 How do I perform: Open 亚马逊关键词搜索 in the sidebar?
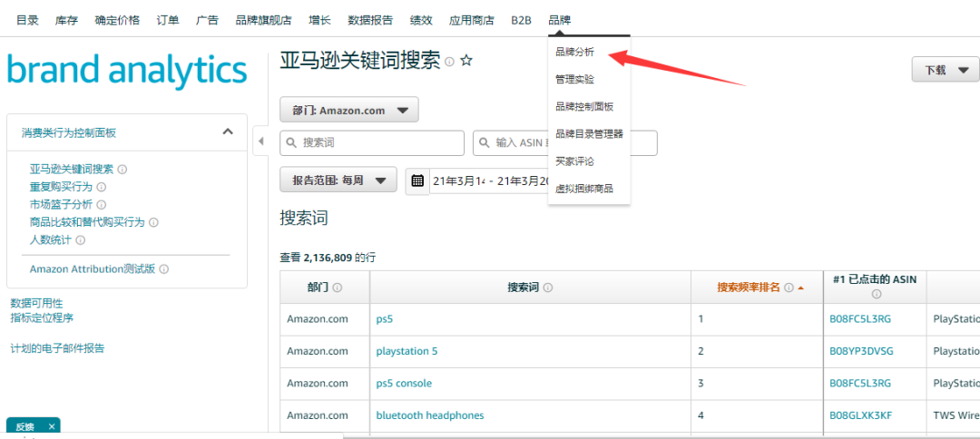[x=72, y=170]
